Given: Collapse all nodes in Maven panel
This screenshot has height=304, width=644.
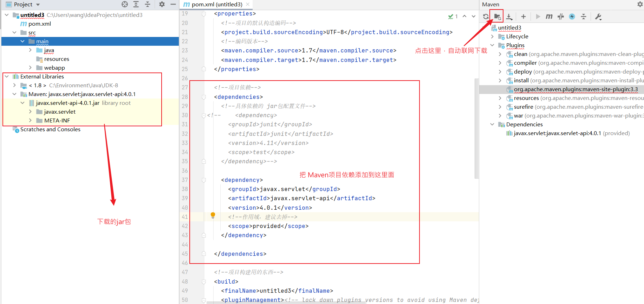Looking at the screenshot, I should coord(583,17).
